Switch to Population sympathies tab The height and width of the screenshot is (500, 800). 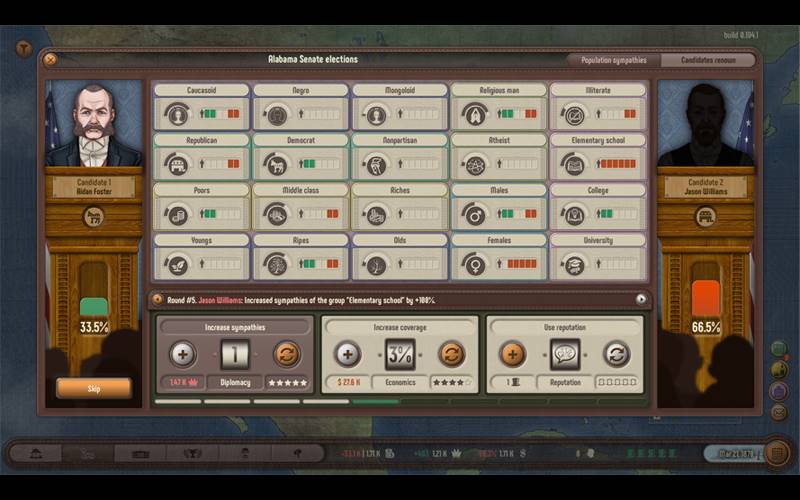coord(613,60)
